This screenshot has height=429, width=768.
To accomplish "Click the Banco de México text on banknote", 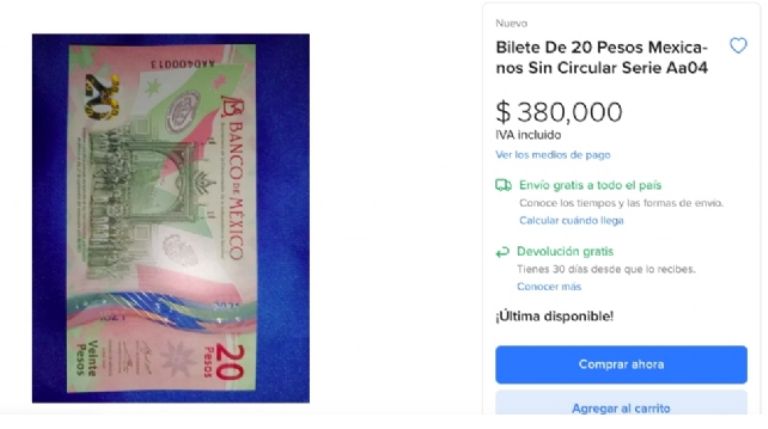I will pyautogui.click(x=236, y=179).
